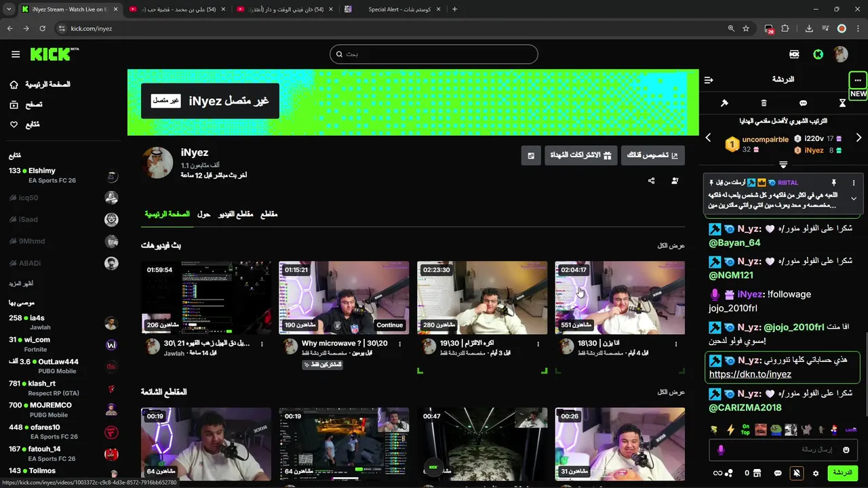Expand the pinned message chevron
Screen dimensions: 868x488
tap(854, 199)
